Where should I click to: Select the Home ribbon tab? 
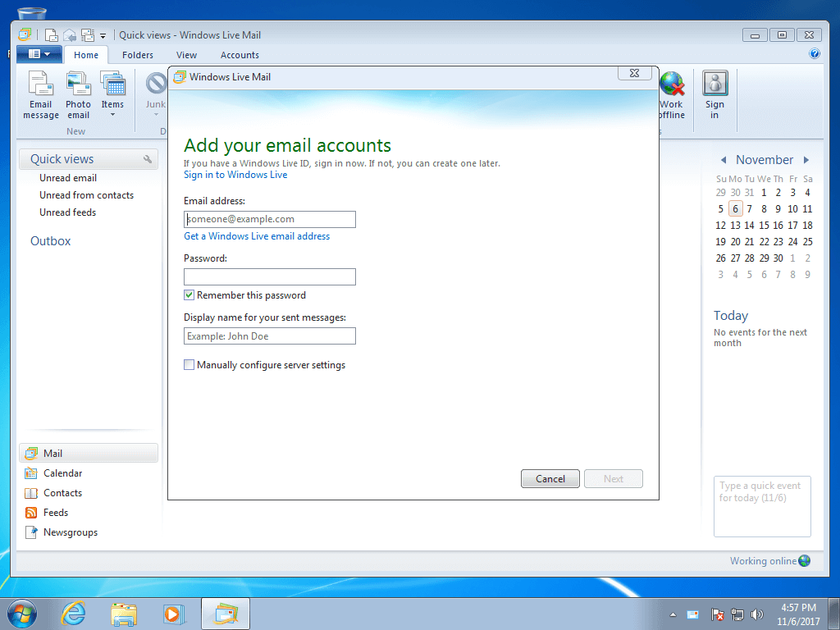[86, 55]
